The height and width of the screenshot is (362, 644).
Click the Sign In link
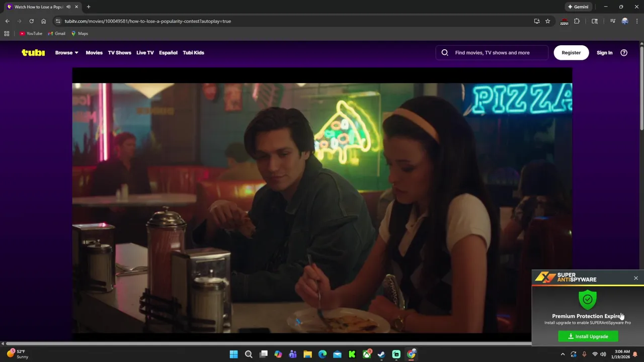tap(604, 52)
